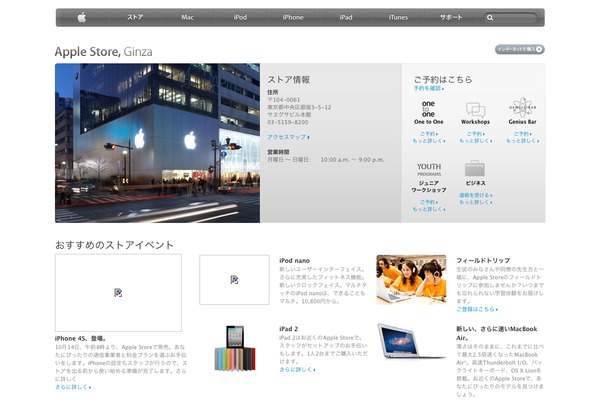Open the iPad navigation tab
Image resolution: width=610 pixels, height=400 pixels.
point(346,18)
